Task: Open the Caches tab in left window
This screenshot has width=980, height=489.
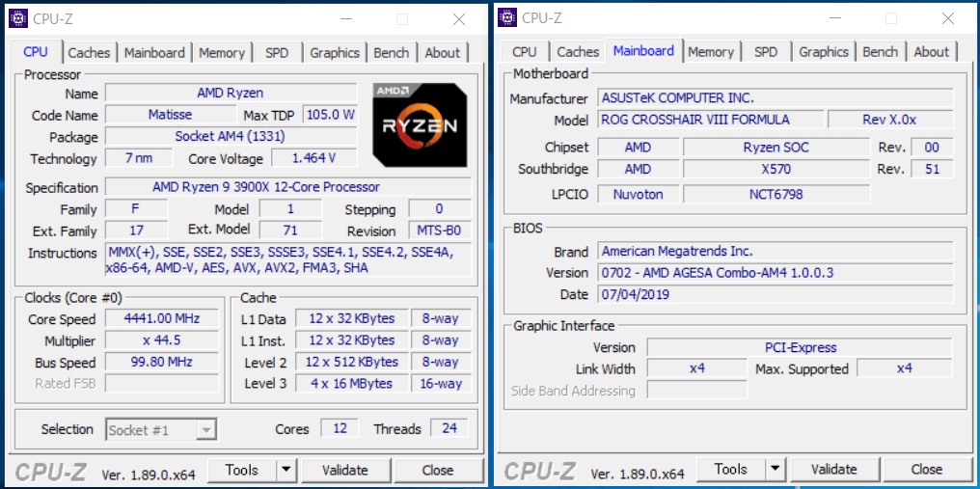Action: 89,53
